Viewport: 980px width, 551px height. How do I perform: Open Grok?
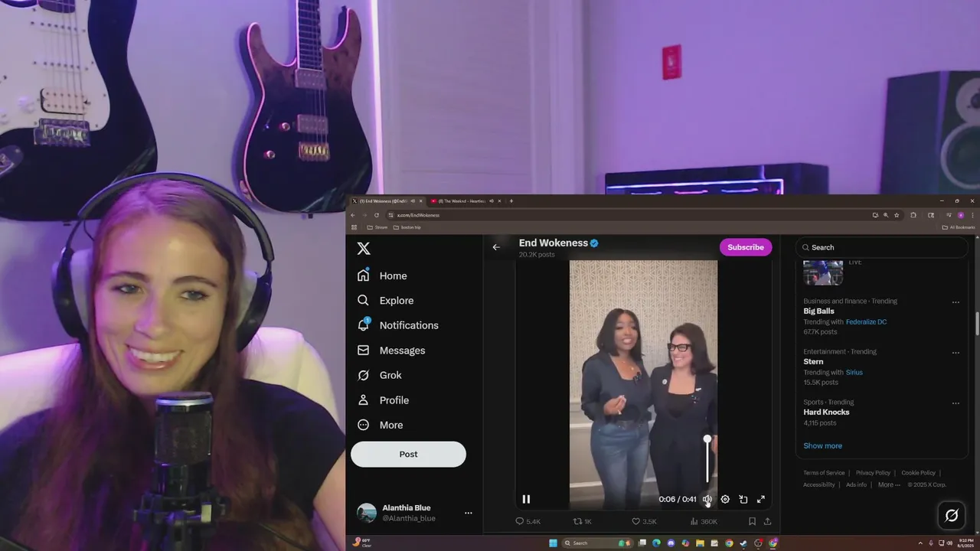[379, 375]
